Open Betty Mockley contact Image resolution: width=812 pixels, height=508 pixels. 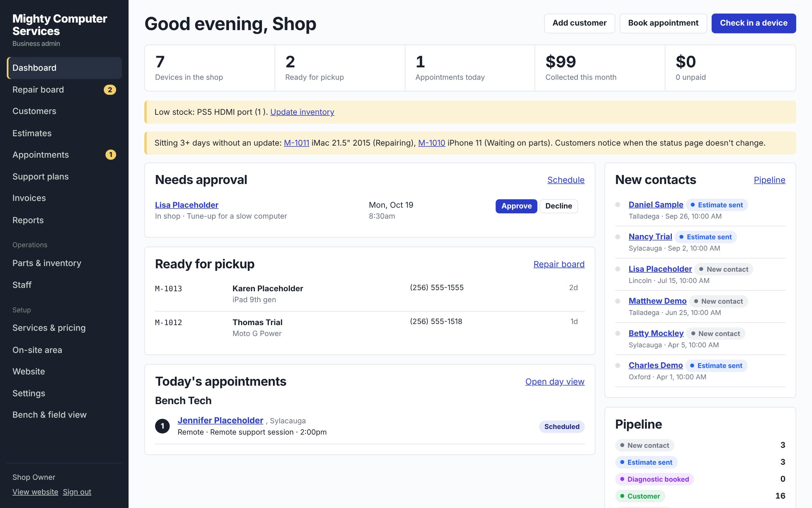click(x=656, y=333)
